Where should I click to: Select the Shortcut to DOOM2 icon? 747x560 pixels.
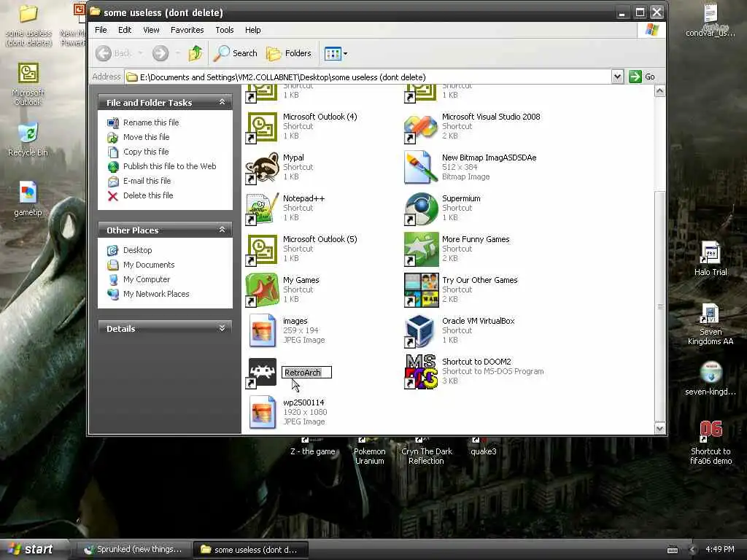pyautogui.click(x=421, y=372)
